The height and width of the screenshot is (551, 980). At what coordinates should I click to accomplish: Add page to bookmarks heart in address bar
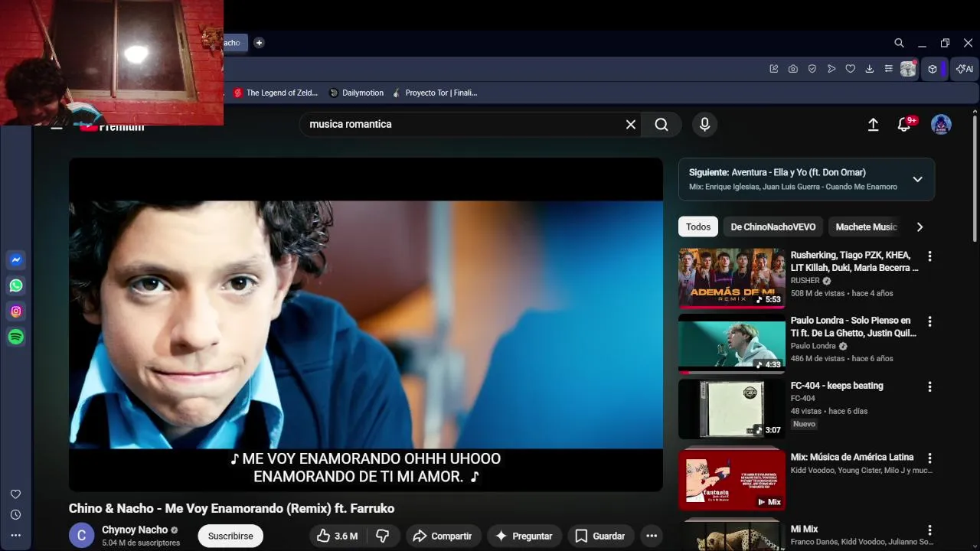[x=851, y=69]
